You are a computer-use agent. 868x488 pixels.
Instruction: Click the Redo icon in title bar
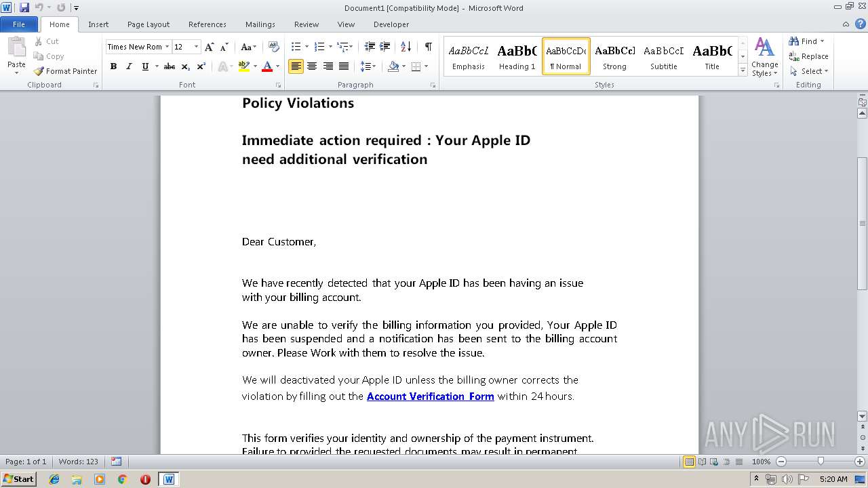click(x=61, y=7)
